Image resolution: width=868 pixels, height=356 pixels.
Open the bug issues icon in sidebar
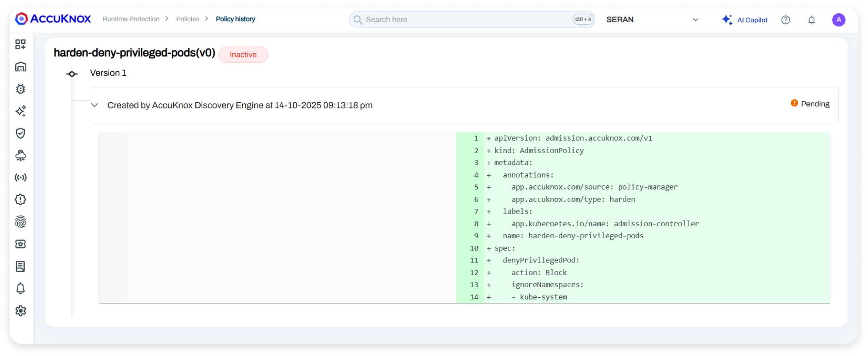20,89
